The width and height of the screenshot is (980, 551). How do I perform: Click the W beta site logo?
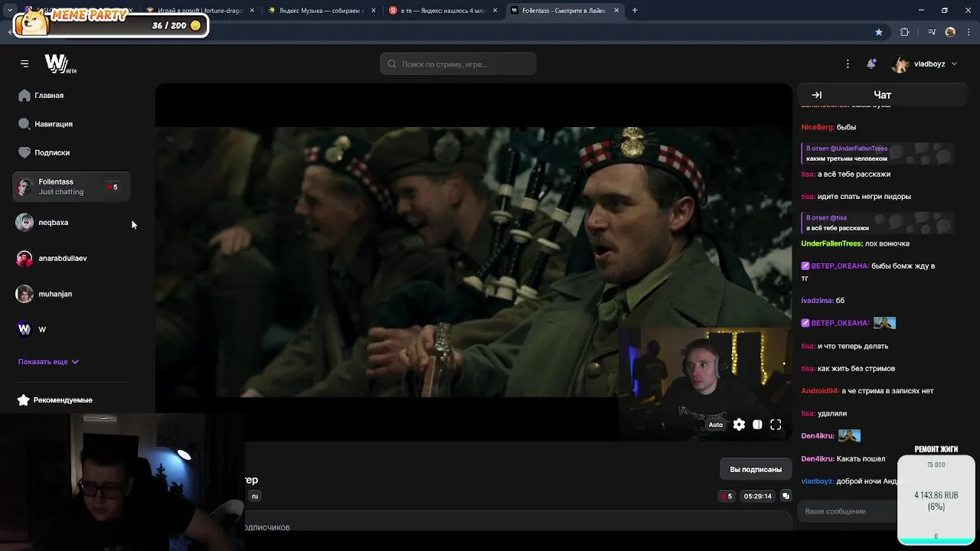(x=60, y=64)
